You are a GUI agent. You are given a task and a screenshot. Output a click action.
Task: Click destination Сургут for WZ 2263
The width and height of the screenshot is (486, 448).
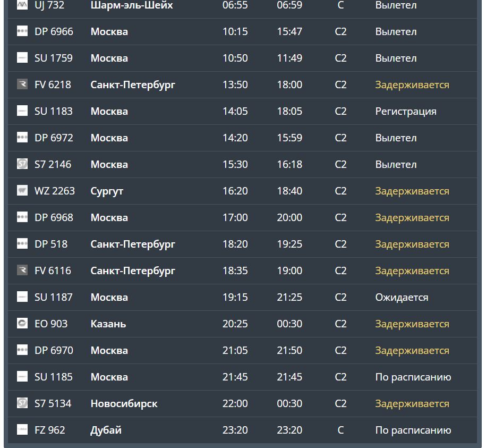(107, 191)
